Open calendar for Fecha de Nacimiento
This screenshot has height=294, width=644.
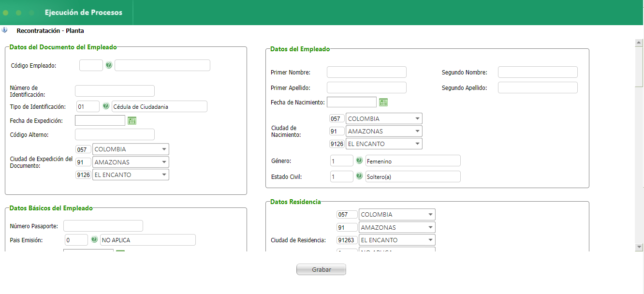383,102
